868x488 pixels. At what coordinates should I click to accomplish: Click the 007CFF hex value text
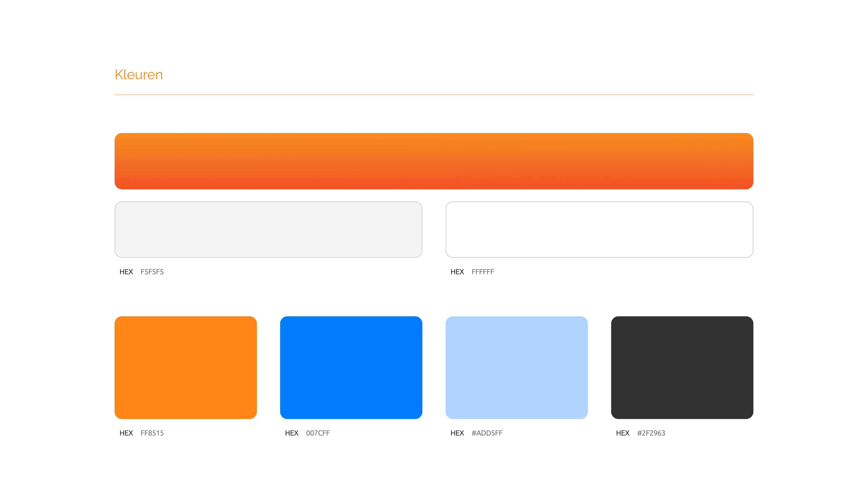(x=318, y=433)
